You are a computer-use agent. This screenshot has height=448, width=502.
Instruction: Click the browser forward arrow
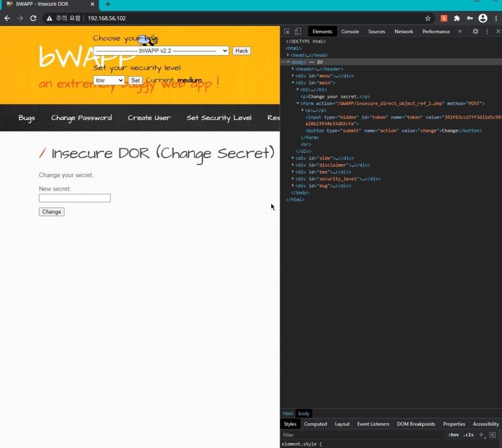tap(20, 18)
